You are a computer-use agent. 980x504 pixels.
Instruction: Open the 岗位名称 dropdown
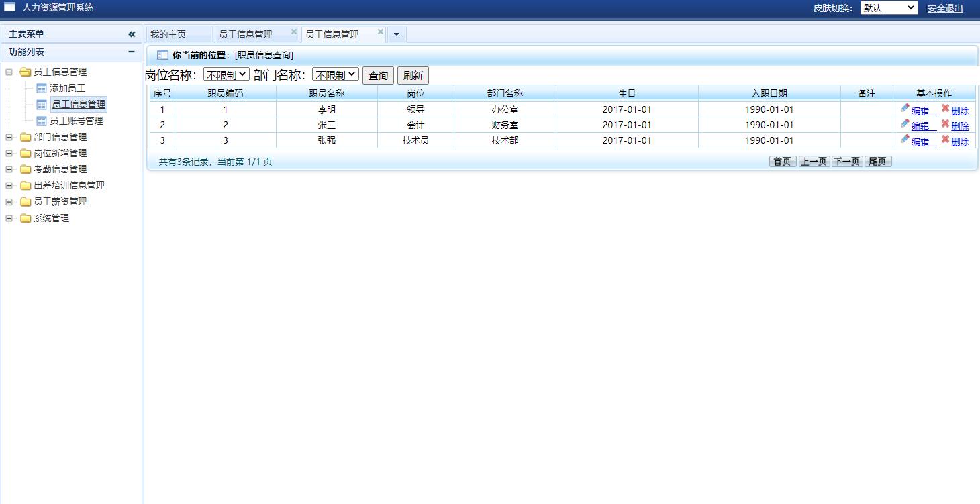point(226,75)
